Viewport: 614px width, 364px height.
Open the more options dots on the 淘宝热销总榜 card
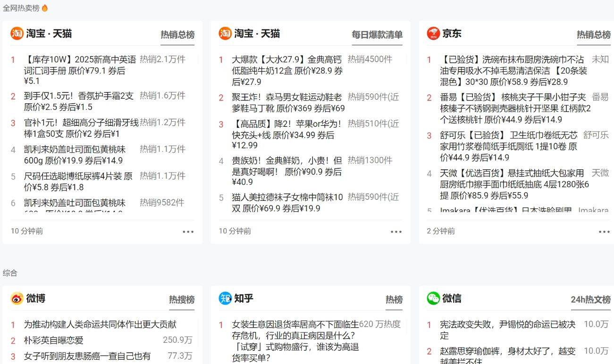[x=188, y=232]
